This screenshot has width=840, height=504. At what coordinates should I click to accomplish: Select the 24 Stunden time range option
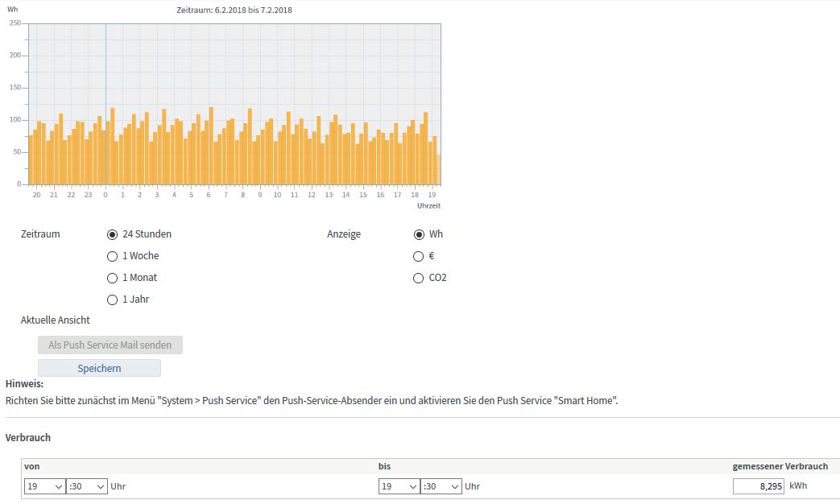click(x=112, y=234)
